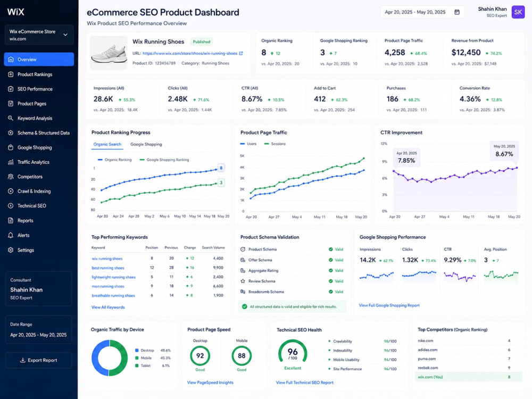Viewport: 532px width, 399px height.
Task: Click the green check in structured data banner
Action: 244,306
